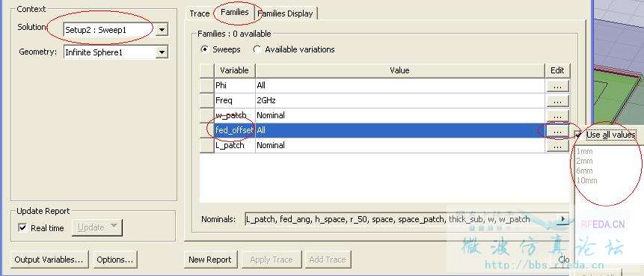Screen dimensions: 644x276
Task: Select the 10mm value in list
Action: 586,180
